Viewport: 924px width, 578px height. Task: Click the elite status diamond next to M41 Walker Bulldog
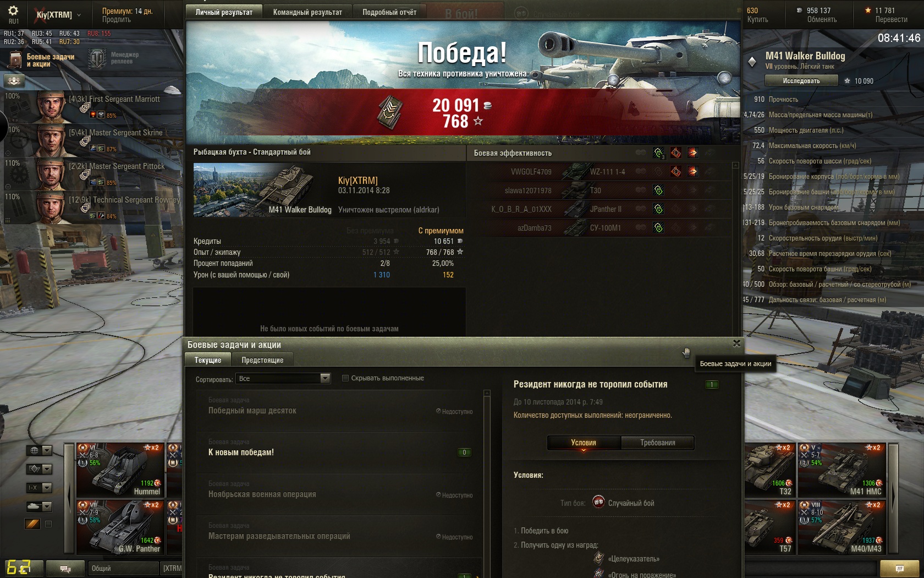(752, 62)
